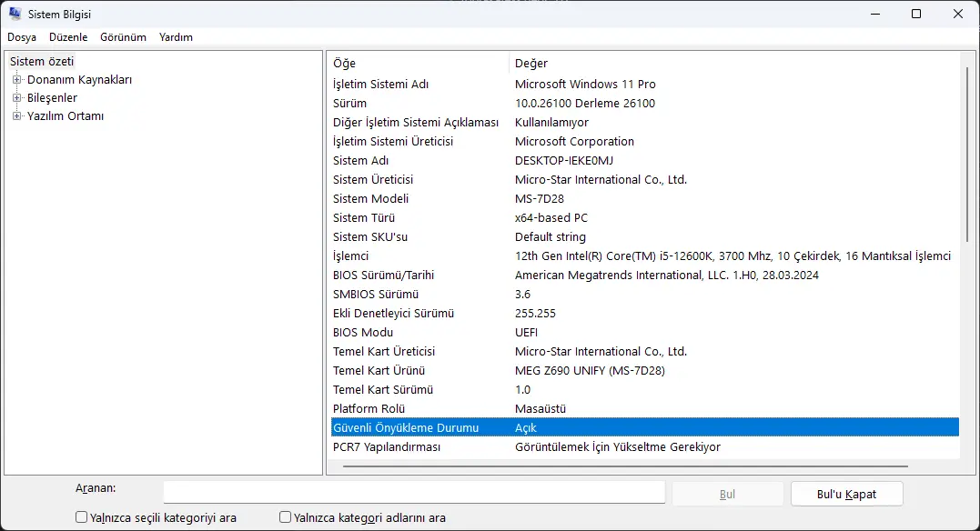Select the Temel Kart Sürümü row
The width and height of the screenshot is (980, 531).
click(x=645, y=389)
